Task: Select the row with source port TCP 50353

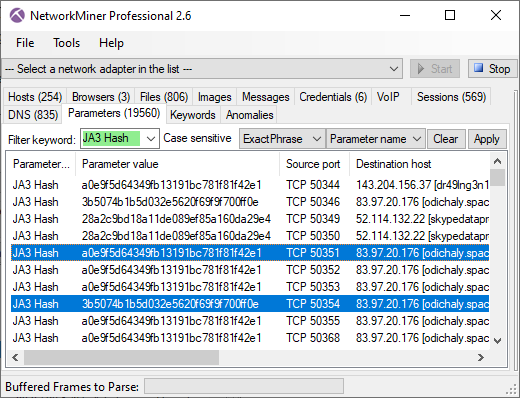Action: point(250,287)
